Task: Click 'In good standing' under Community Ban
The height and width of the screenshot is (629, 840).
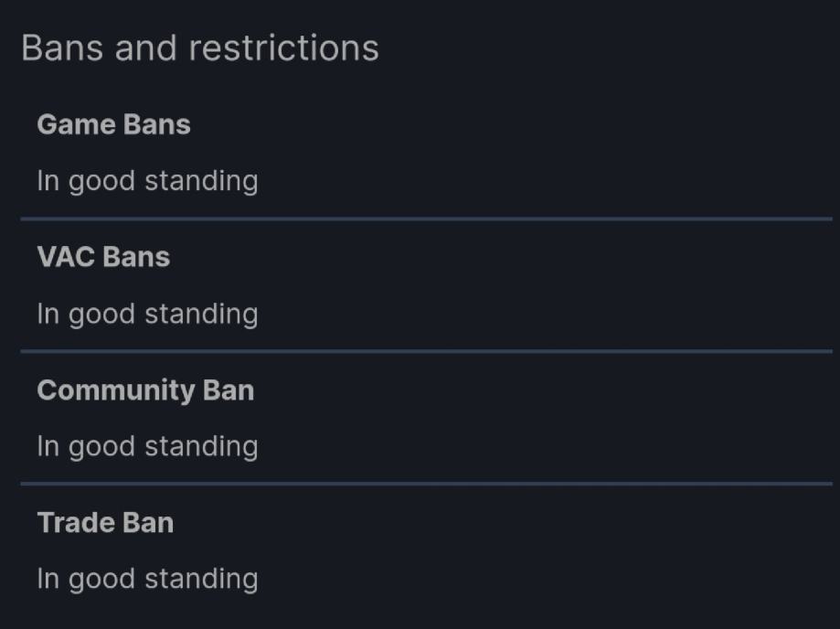Action: click(147, 446)
